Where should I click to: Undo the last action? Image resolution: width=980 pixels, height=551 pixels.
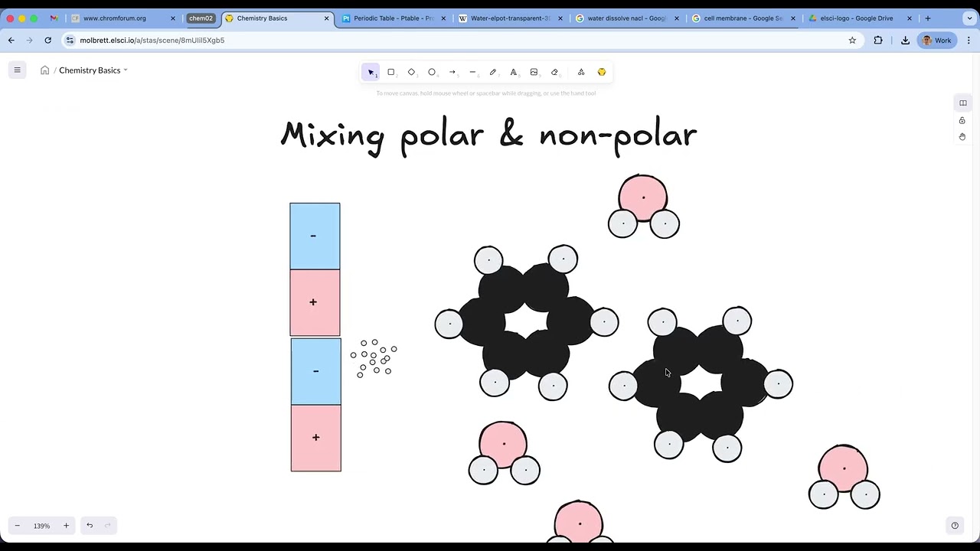pos(90,526)
